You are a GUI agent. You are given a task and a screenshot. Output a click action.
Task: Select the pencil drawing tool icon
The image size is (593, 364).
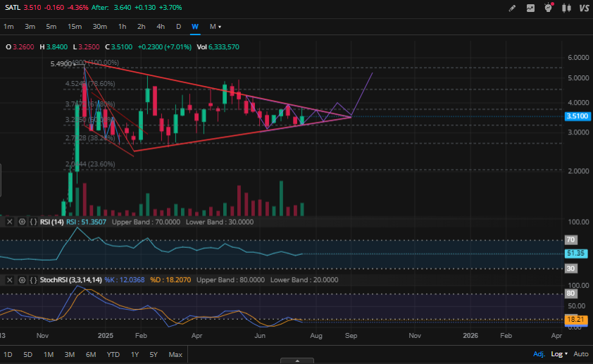click(512, 8)
